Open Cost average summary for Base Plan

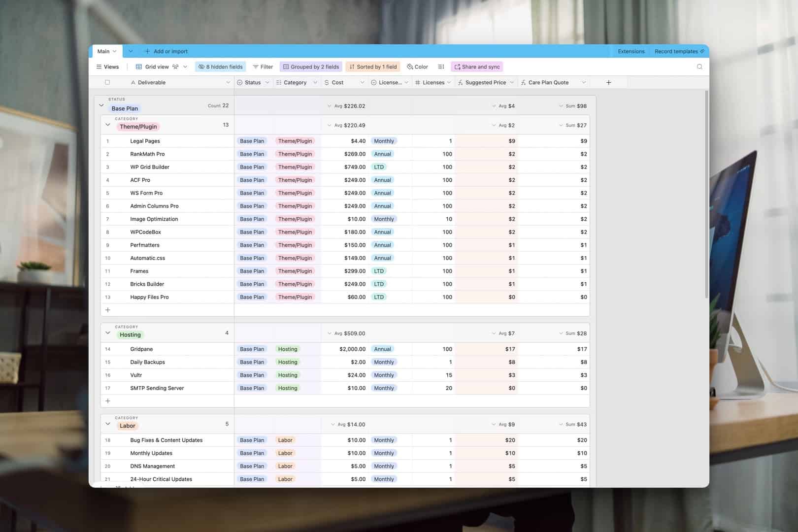pos(346,106)
